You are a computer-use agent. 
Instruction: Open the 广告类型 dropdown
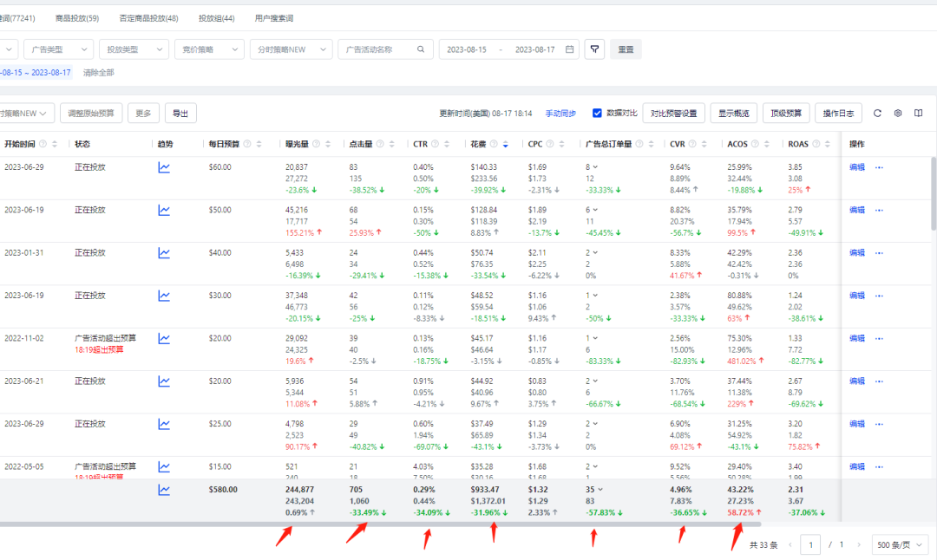(x=59, y=49)
